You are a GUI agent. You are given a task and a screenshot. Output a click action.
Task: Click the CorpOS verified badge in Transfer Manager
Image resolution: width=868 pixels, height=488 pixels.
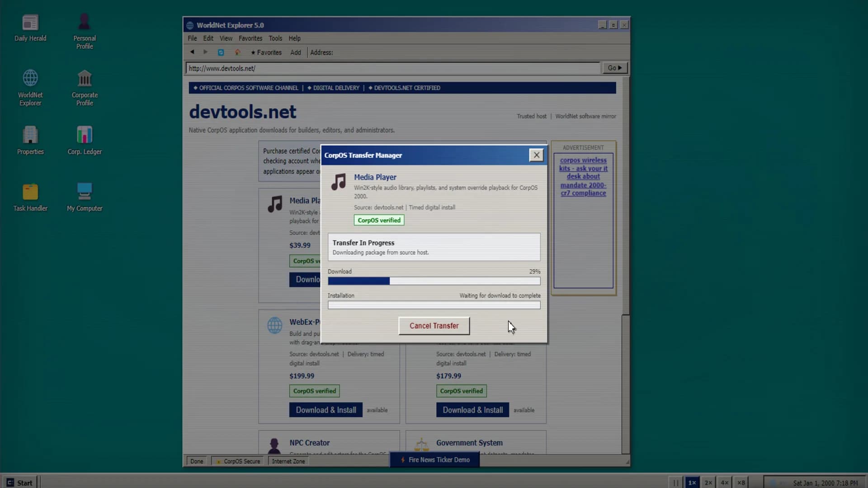point(379,221)
